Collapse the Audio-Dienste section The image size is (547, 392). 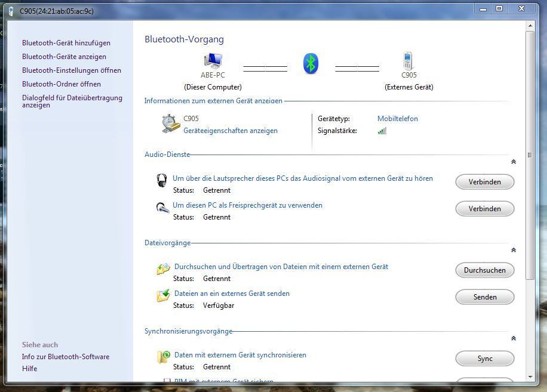514,162
